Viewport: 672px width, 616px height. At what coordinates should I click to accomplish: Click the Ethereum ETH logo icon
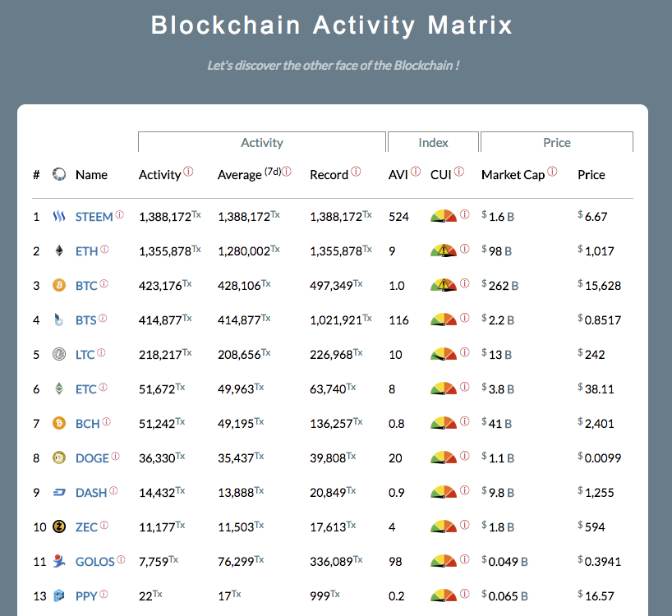pos(59,251)
